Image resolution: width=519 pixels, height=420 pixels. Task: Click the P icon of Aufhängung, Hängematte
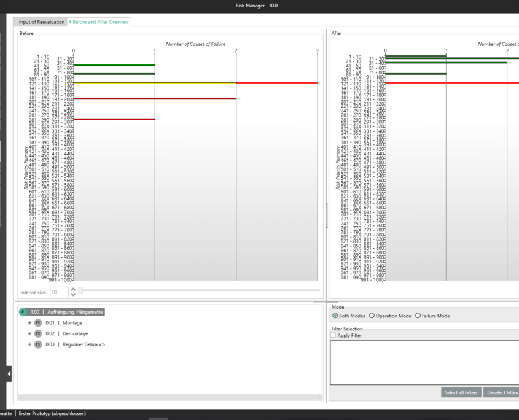tap(23, 312)
